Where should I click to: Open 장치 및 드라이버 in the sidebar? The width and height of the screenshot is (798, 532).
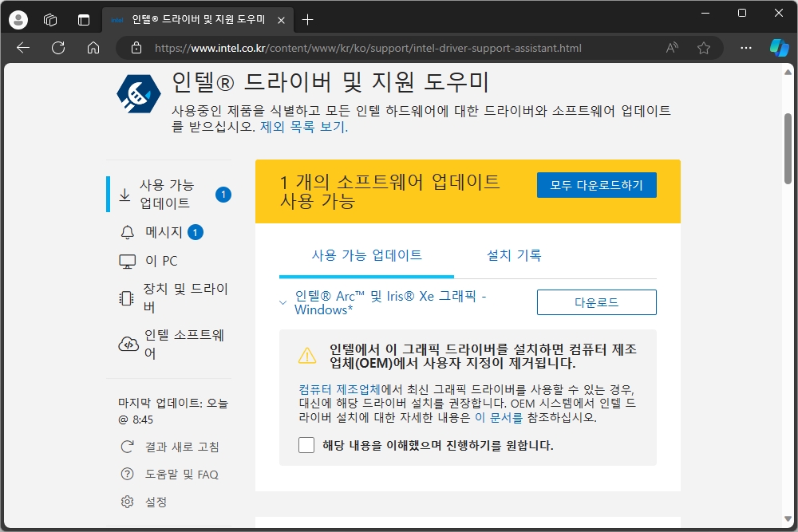185,298
